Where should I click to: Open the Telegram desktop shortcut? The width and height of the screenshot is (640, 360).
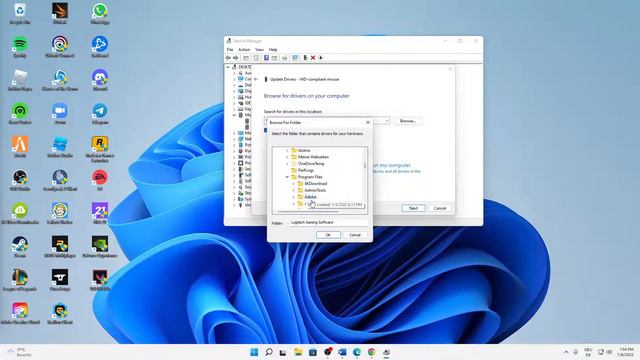[x=100, y=114]
